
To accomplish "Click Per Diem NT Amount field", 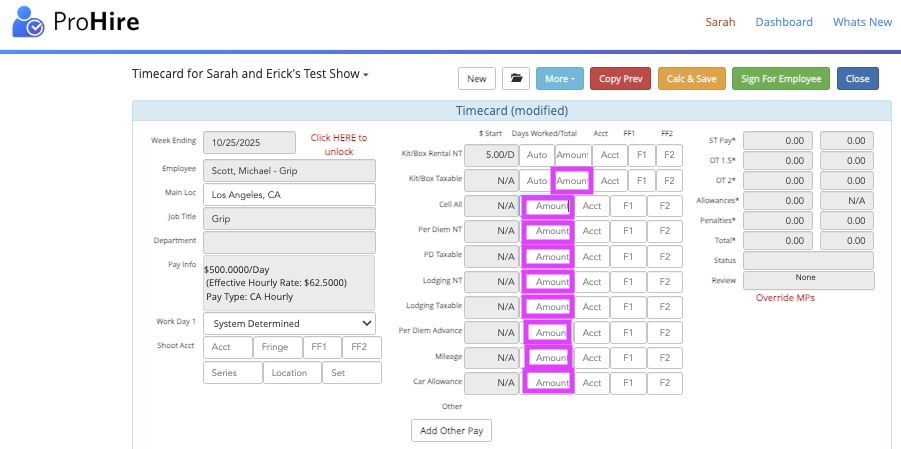I will tap(549, 231).
